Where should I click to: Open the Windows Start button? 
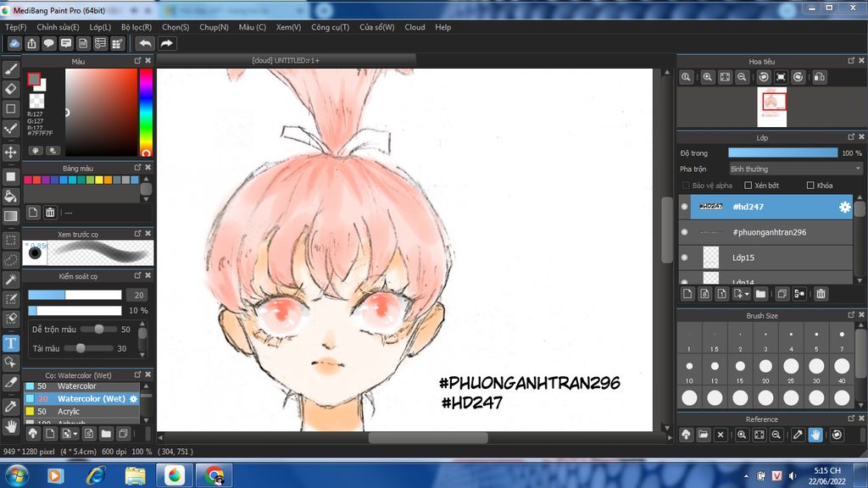(16, 475)
